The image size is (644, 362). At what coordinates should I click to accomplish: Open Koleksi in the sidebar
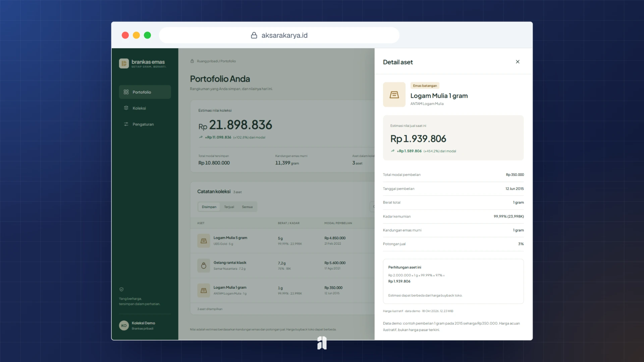[x=145, y=108]
